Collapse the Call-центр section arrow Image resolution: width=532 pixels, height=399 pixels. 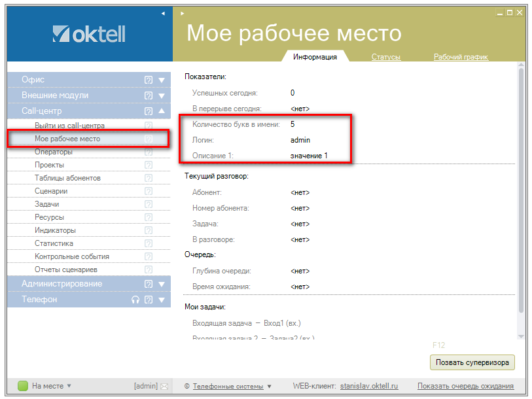(x=162, y=111)
